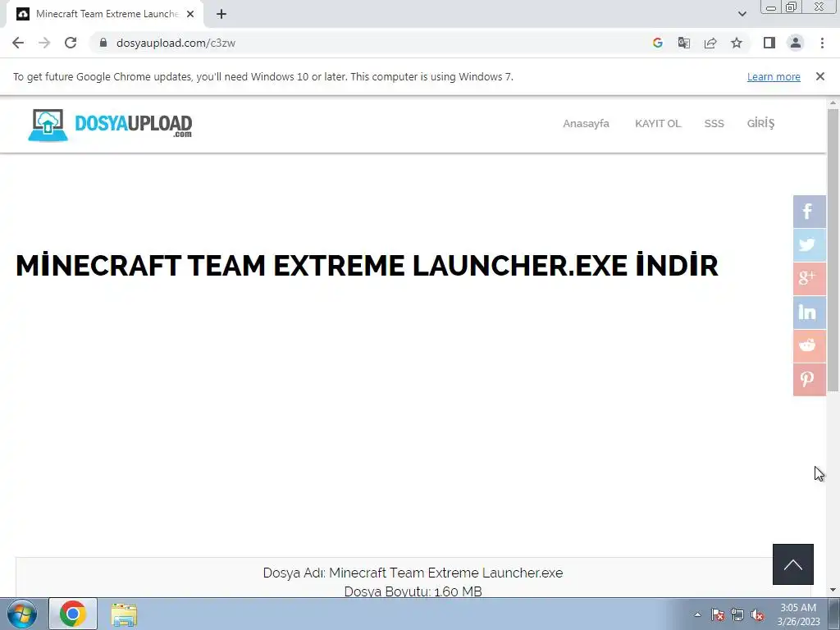The width and height of the screenshot is (840, 630).
Task: Open the Learn more link
Action: [774, 76]
